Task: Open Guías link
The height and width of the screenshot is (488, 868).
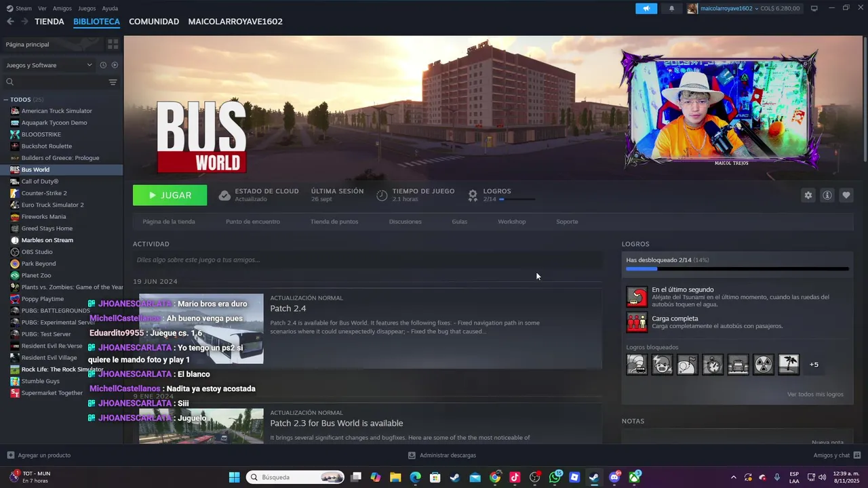Action: point(460,222)
